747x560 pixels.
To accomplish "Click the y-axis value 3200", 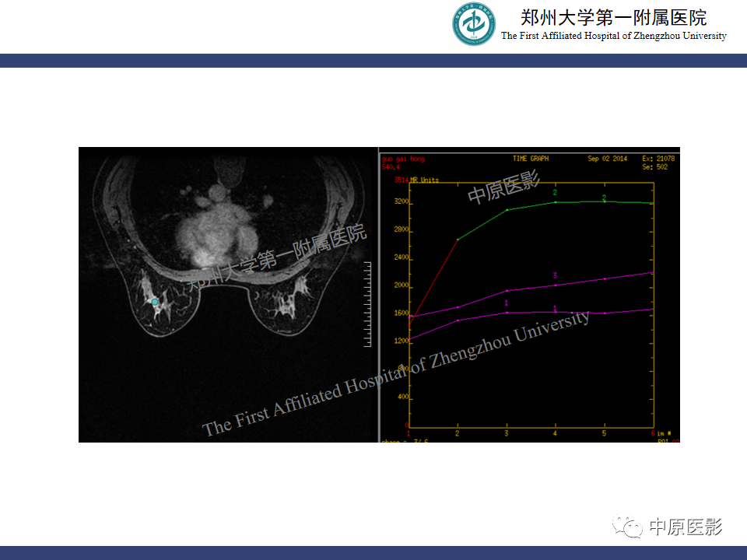I will [402, 202].
